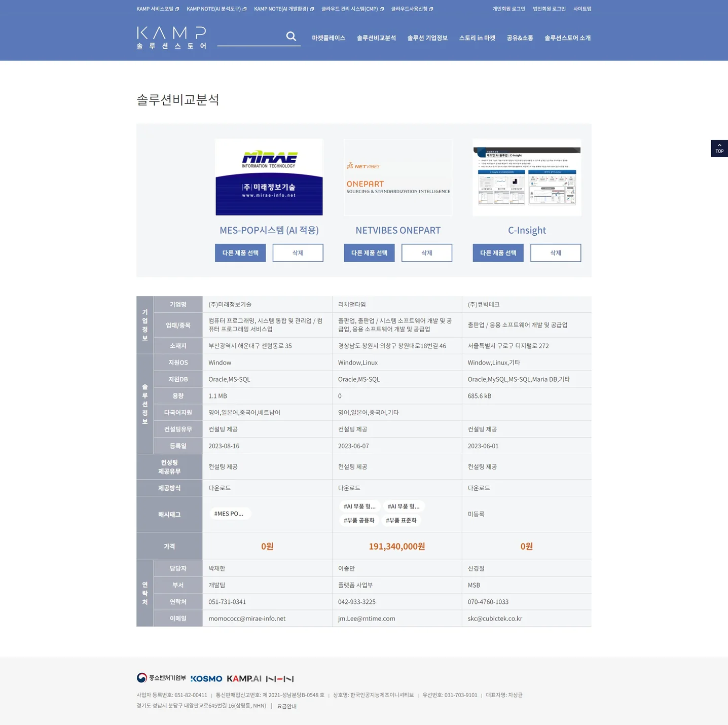Open the C-Insight product title
The image size is (728, 725).
click(x=527, y=230)
